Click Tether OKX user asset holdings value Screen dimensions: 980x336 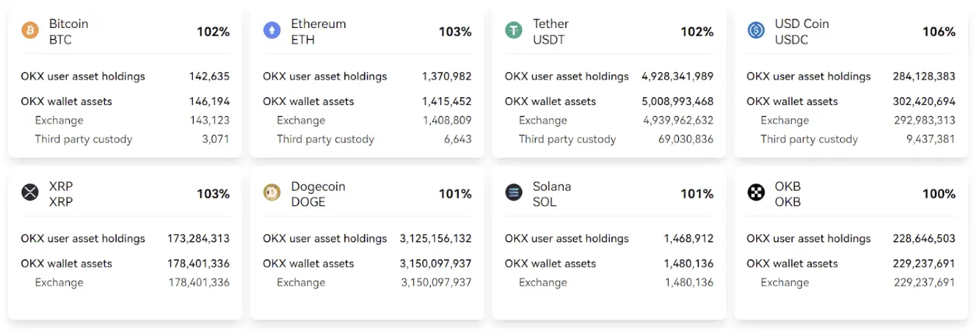pyautogui.click(x=677, y=76)
